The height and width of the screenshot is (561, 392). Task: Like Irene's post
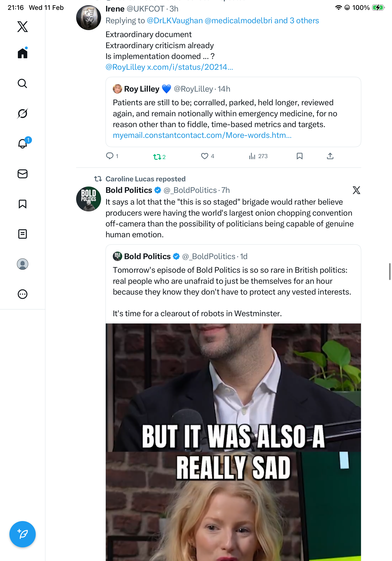click(204, 156)
